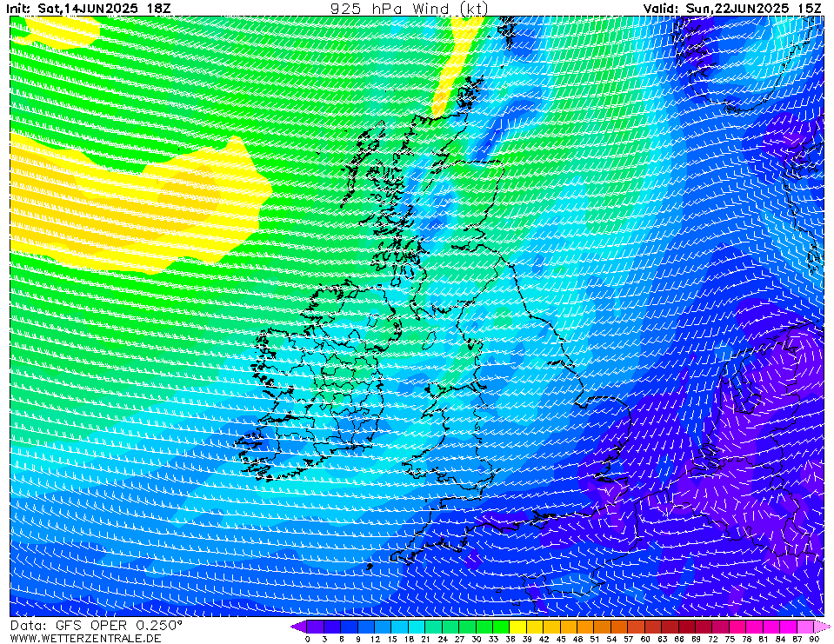834x644 pixels.
Task: Click the legend value '81'
Action: click(x=764, y=639)
